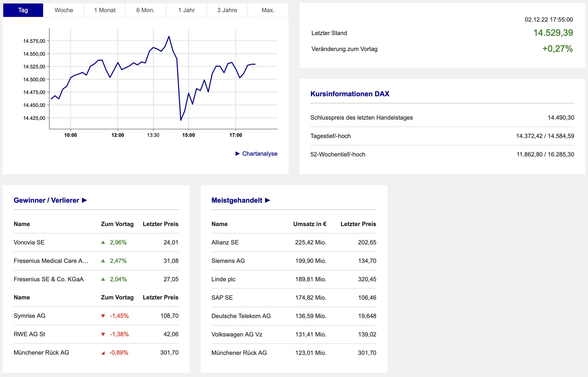Image resolution: width=588 pixels, height=377 pixels.
Task: Click the up arrow icon for Fresenius Medical Care
Action: click(103, 261)
